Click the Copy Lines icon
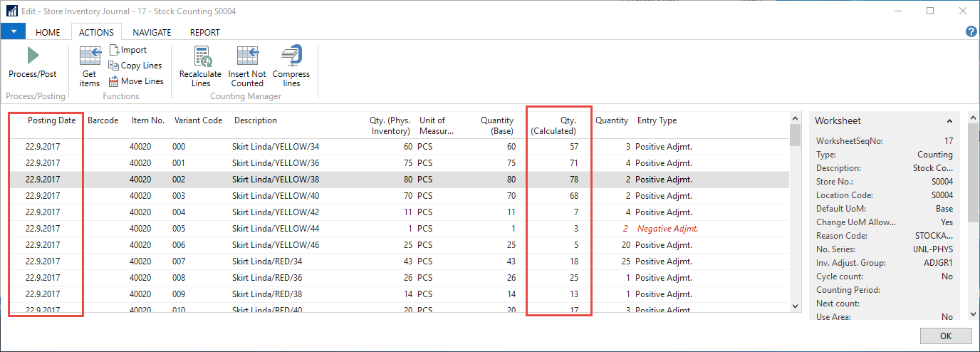The width and height of the screenshot is (980, 352). pyautogui.click(x=114, y=66)
